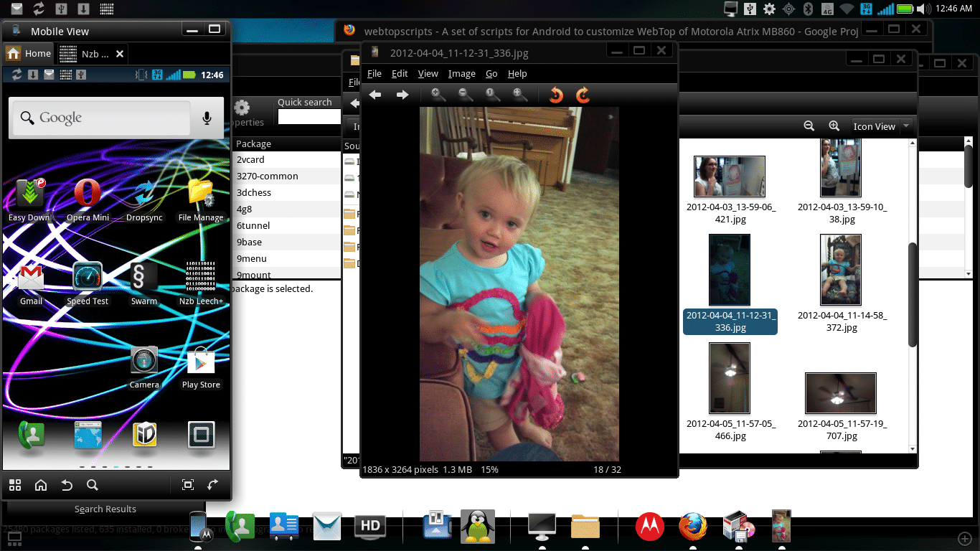980x551 pixels.
Task: Open the Icon View dropdown
Action: (881, 126)
